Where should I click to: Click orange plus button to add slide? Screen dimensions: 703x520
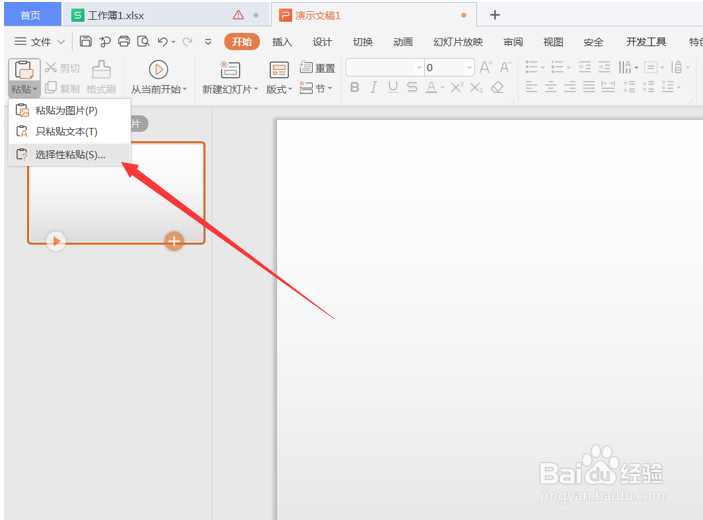pyautogui.click(x=174, y=241)
